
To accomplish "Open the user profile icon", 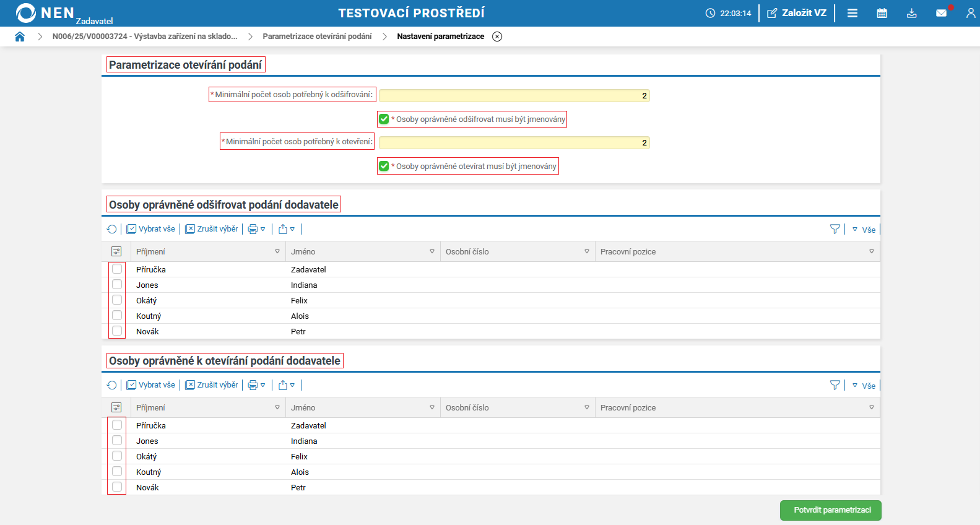I will click(x=970, y=13).
